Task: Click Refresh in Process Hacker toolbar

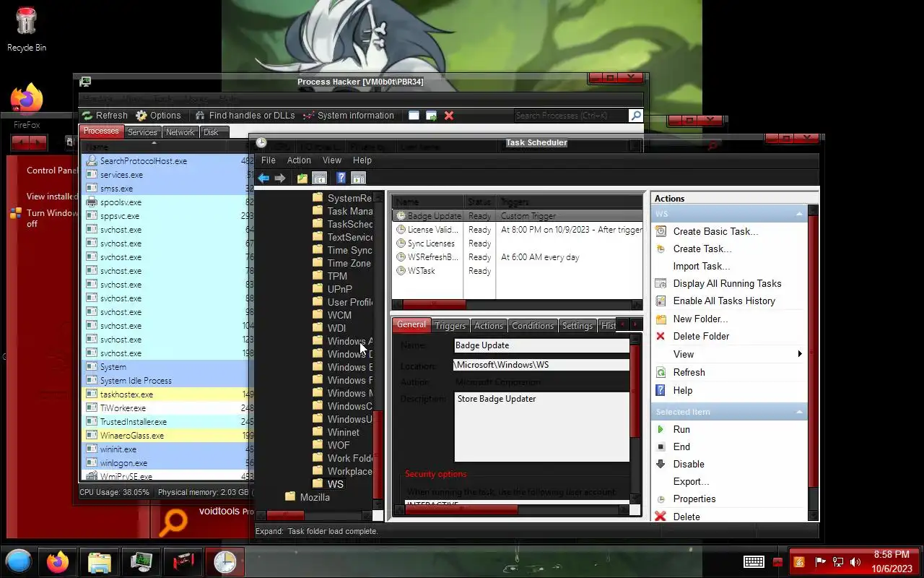Action: pos(105,116)
